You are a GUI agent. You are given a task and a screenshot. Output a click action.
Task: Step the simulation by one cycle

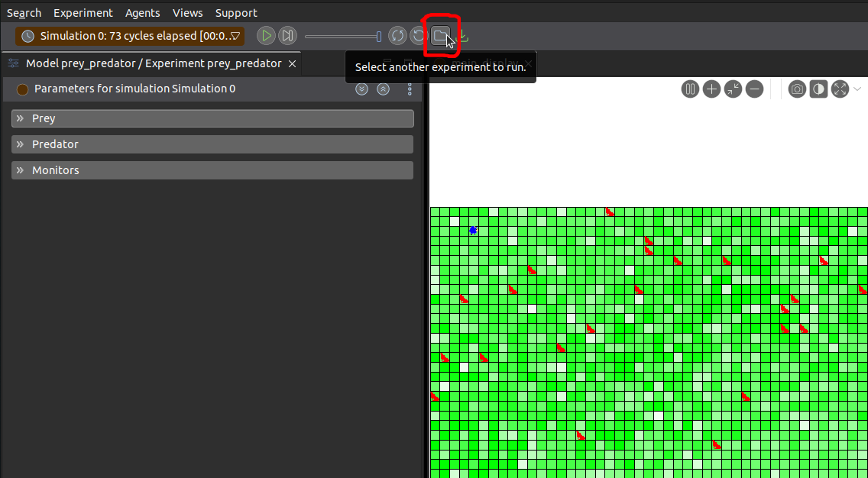287,36
